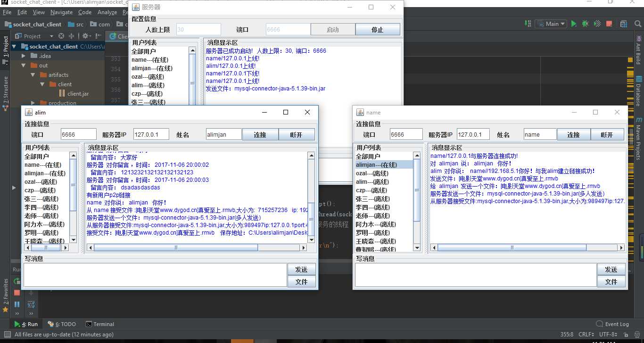Start debugging with the bug icon
This screenshot has height=343, width=644.
(x=585, y=24)
